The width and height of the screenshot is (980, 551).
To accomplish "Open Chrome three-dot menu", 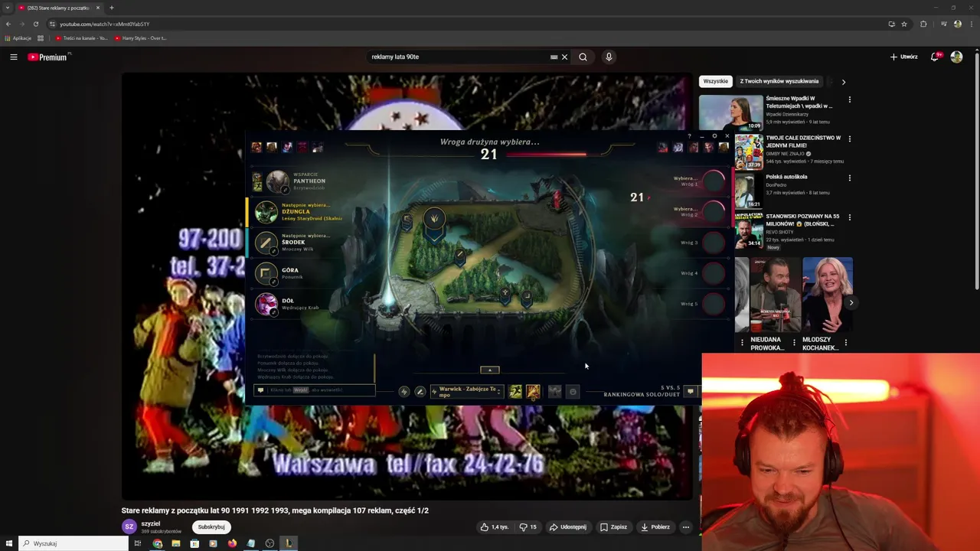I will tap(970, 24).
